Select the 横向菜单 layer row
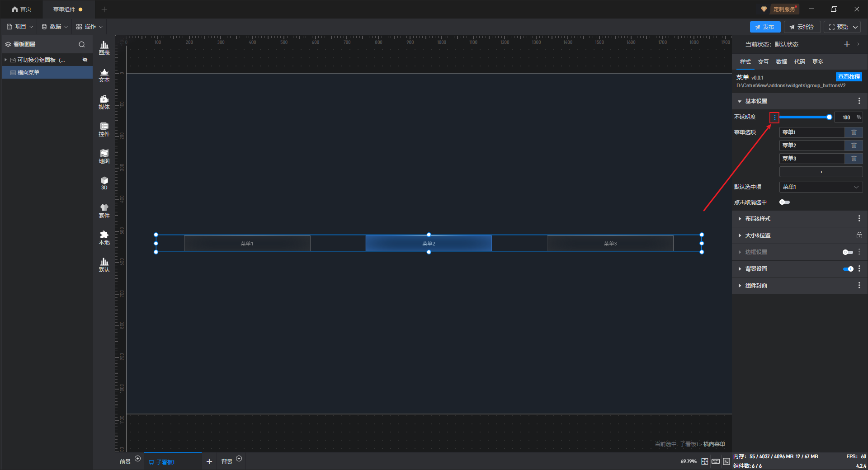 47,73
